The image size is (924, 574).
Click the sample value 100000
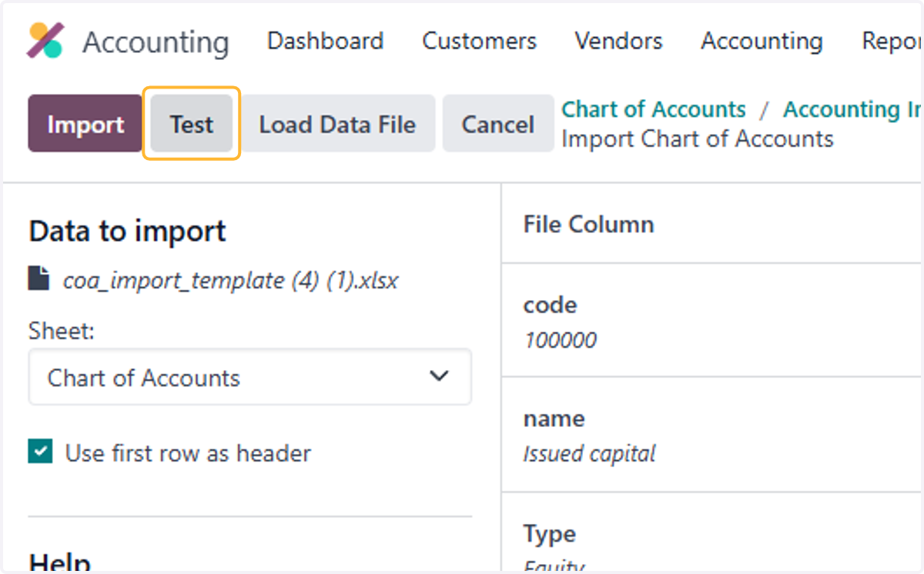[561, 339]
